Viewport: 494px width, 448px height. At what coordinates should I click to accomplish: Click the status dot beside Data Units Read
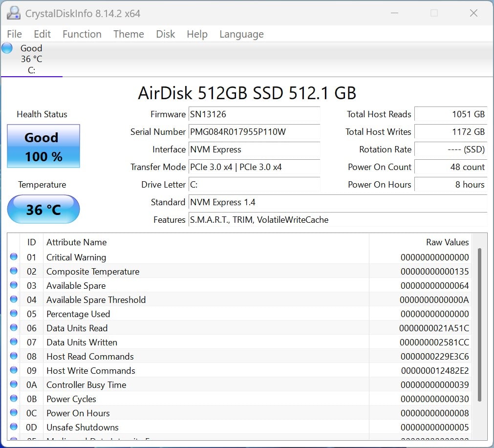pyautogui.click(x=14, y=327)
